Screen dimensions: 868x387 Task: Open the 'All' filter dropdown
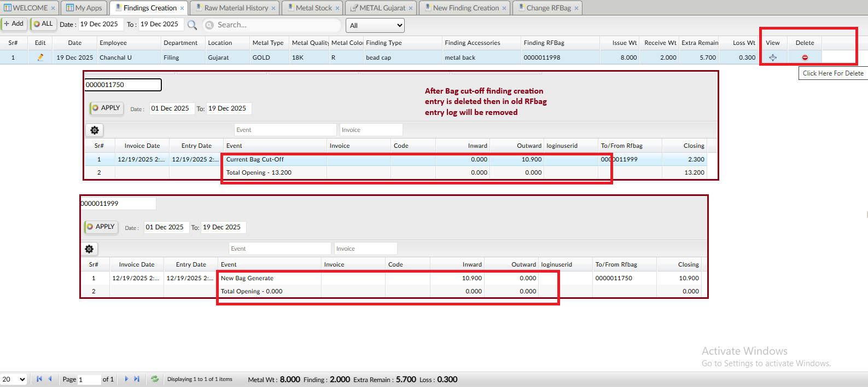coord(375,26)
